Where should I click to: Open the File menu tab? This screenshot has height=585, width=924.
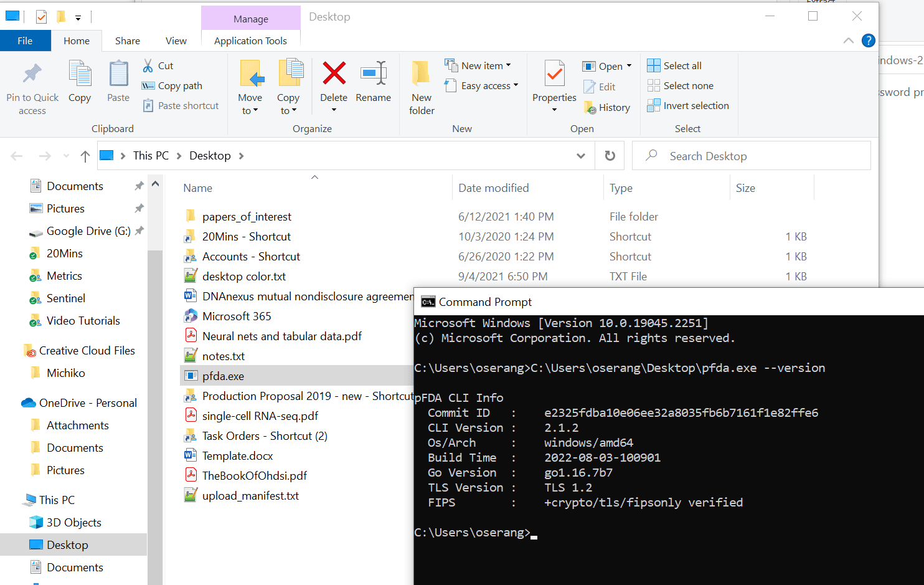tap(25, 40)
